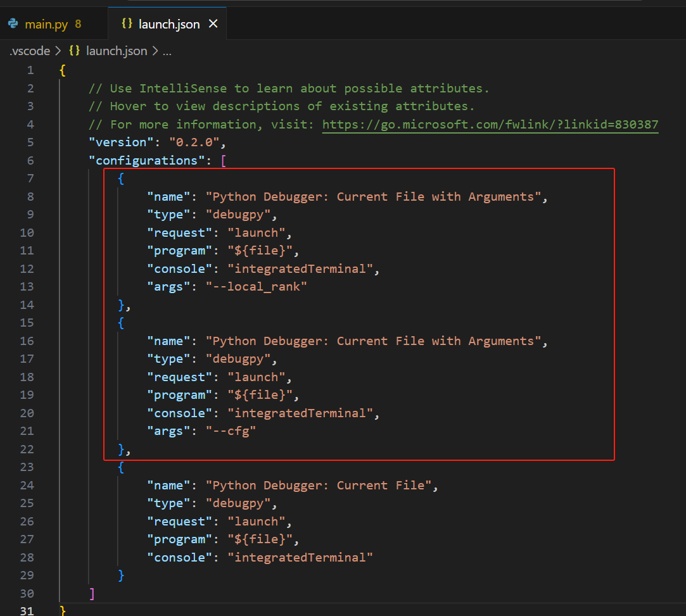Open the launch.json breadcrumb dropdown

point(116,51)
